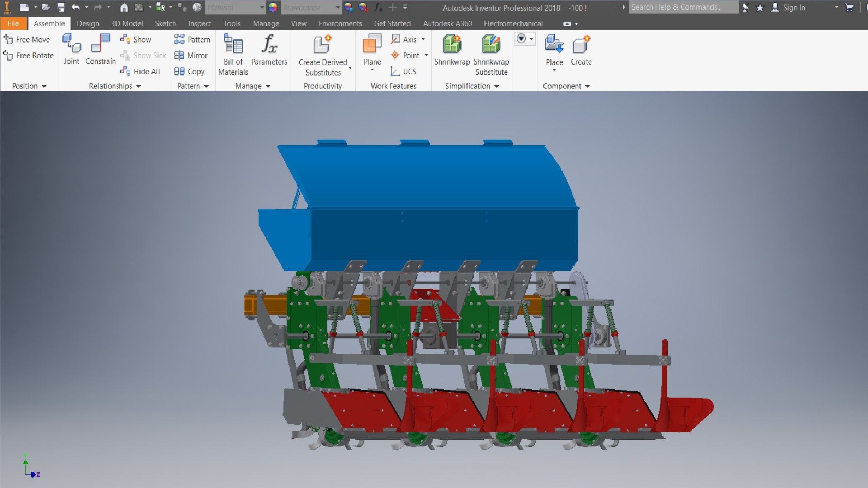Select the Free Rotate tool

(28, 56)
